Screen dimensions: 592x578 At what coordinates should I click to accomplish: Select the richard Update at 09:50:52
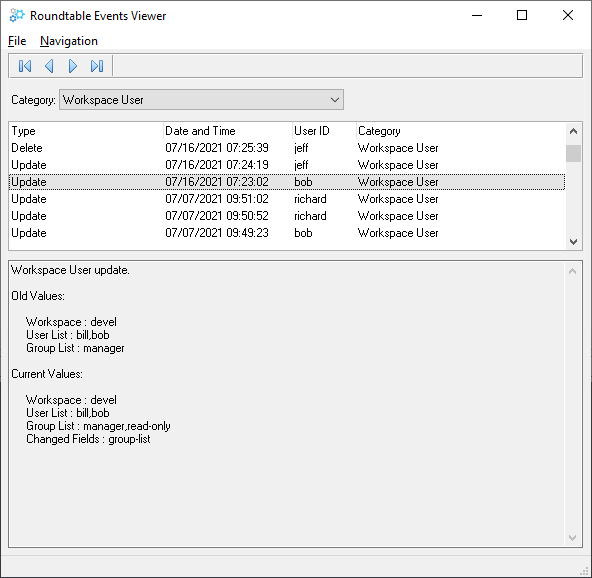coord(287,216)
